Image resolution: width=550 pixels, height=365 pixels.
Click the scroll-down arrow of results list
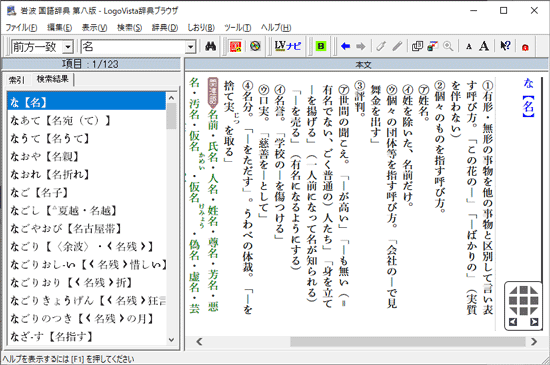click(172, 339)
